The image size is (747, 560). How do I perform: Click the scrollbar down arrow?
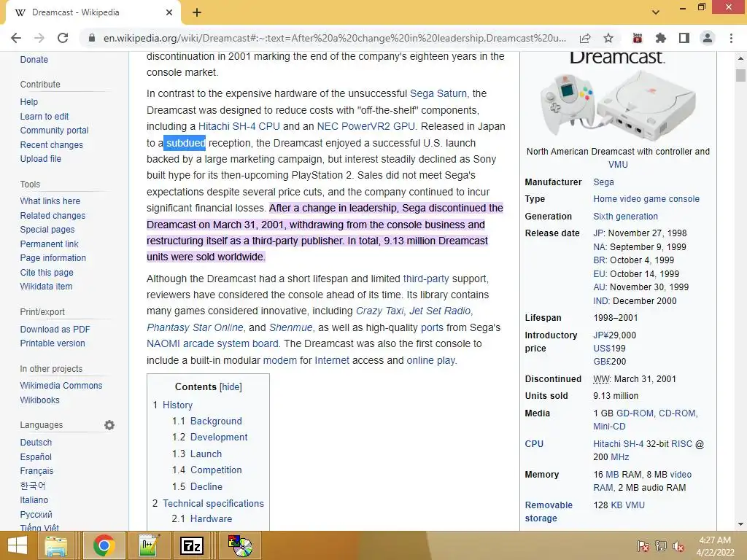pyautogui.click(x=740, y=524)
